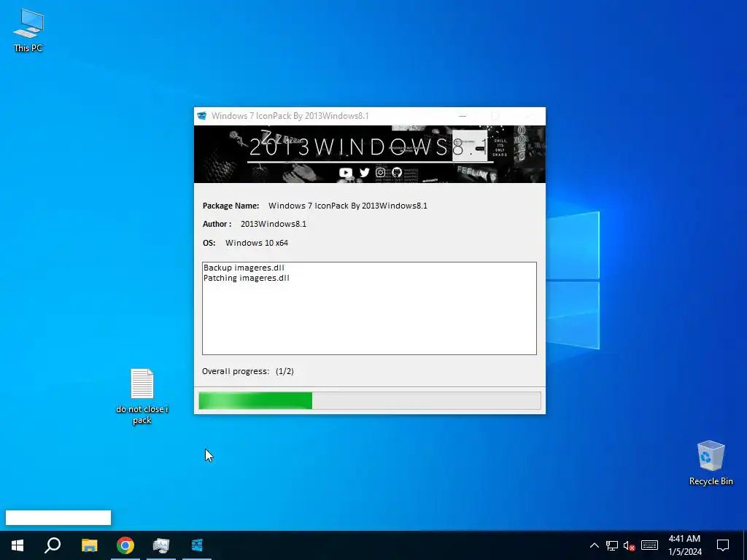747x560 pixels.
Task: Click the IconPack app taskbar icon
Action: click(197, 545)
